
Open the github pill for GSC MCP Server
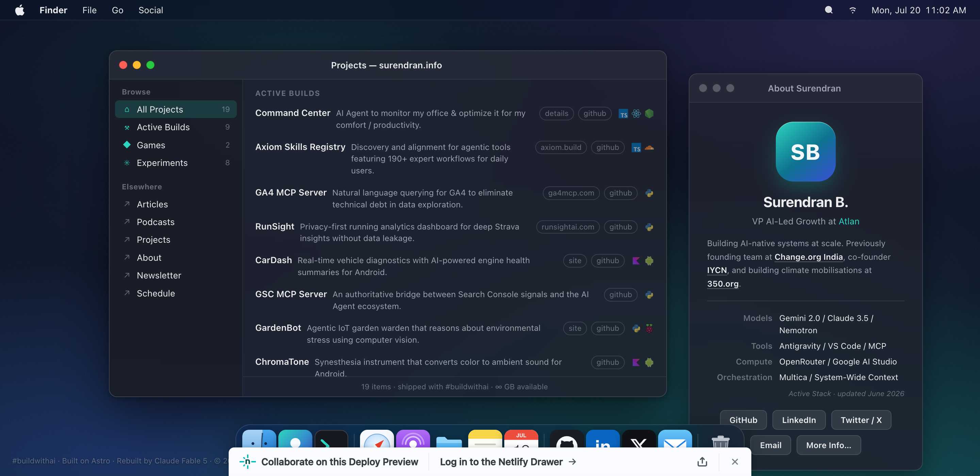coord(620,295)
